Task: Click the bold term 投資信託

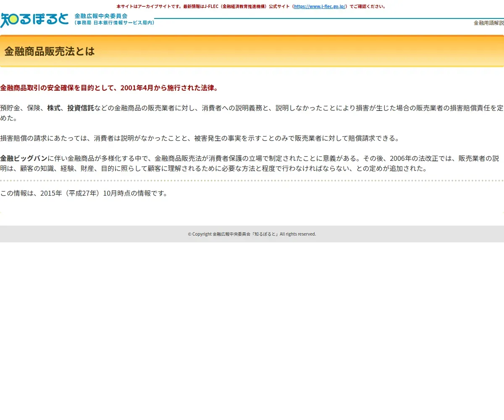Action: [x=81, y=108]
